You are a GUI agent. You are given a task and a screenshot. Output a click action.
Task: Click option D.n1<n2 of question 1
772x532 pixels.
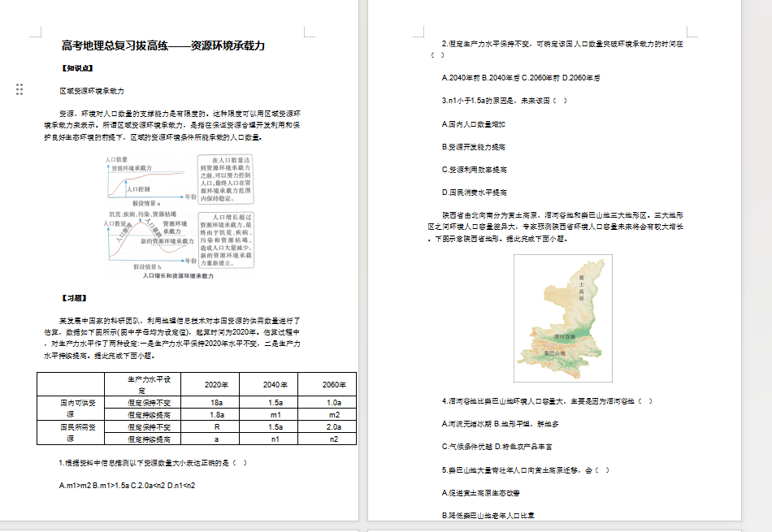[181, 485]
